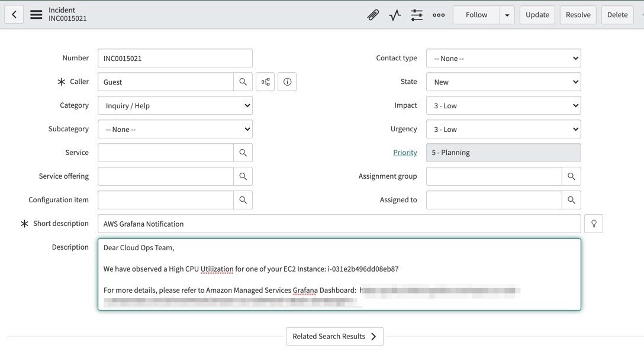Expand the Follow button dropdown arrow
644x352 pixels.
coord(507,15)
